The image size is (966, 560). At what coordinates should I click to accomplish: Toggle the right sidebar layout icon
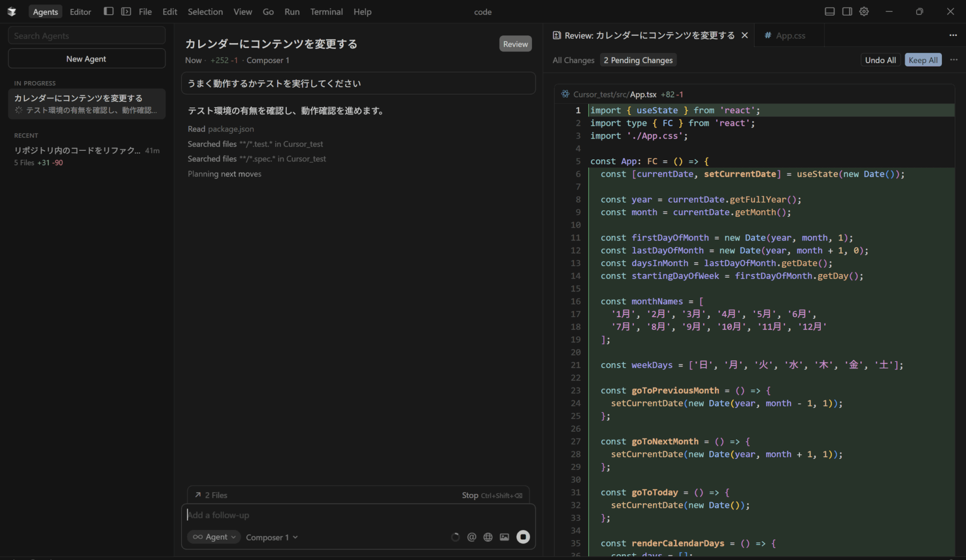pos(847,11)
